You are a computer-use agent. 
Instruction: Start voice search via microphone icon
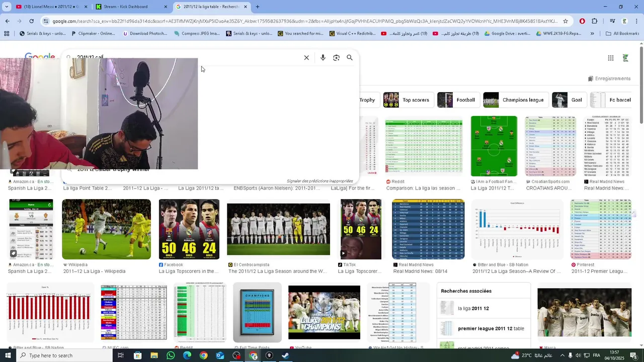323,58
